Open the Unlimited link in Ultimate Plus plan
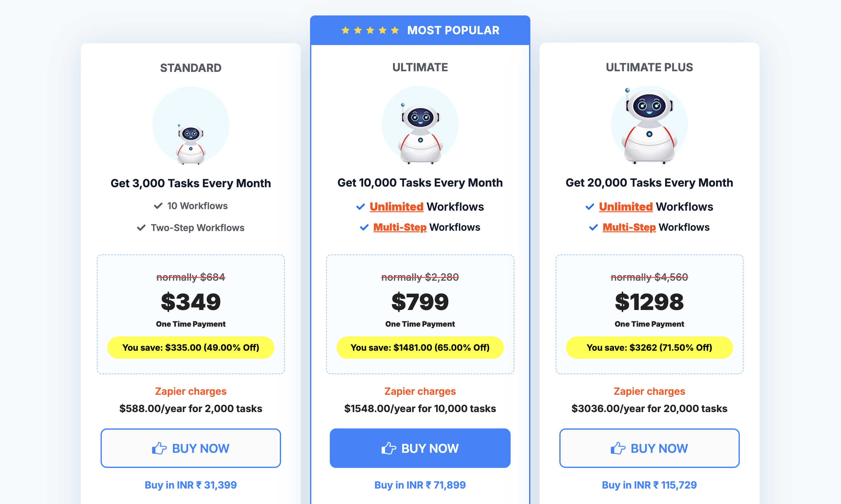The image size is (841, 504). (626, 207)
